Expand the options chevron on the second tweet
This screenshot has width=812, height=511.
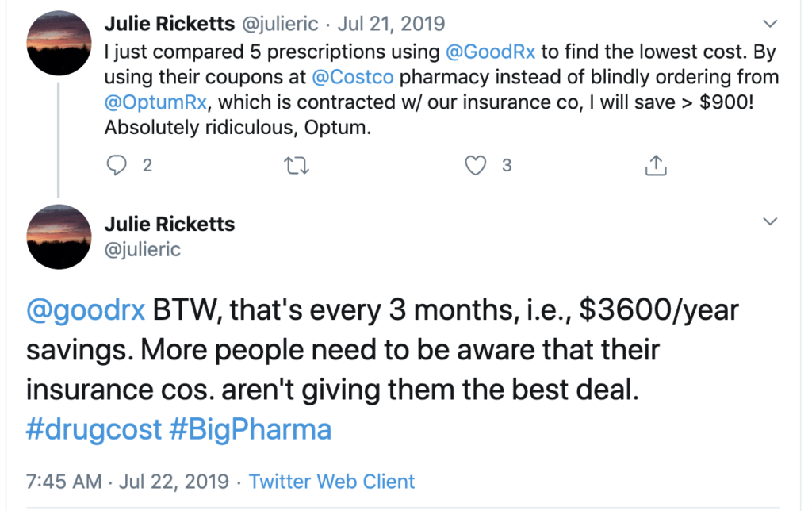pos(770,221)
